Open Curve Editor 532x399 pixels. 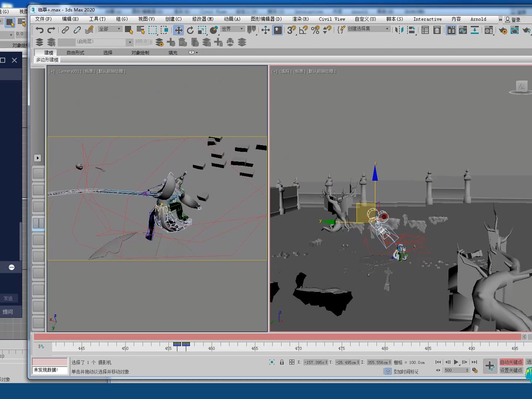coord(463,30)
